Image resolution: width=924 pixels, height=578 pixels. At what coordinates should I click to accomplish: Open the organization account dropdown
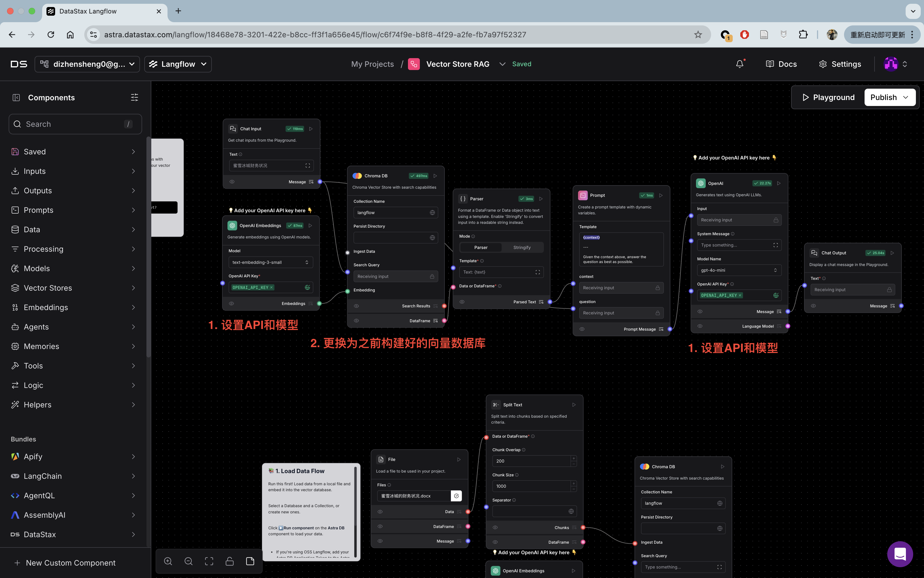(87, 64)
